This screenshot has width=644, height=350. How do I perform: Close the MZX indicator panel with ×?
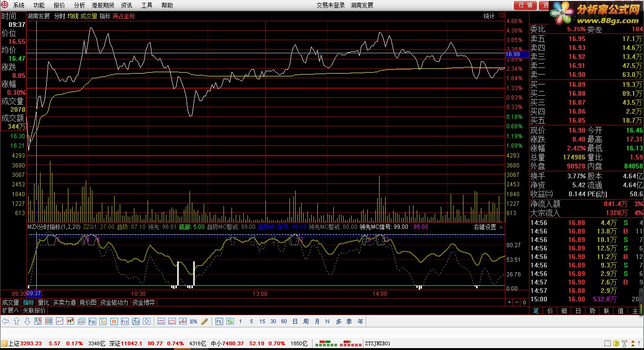(501, 227)
